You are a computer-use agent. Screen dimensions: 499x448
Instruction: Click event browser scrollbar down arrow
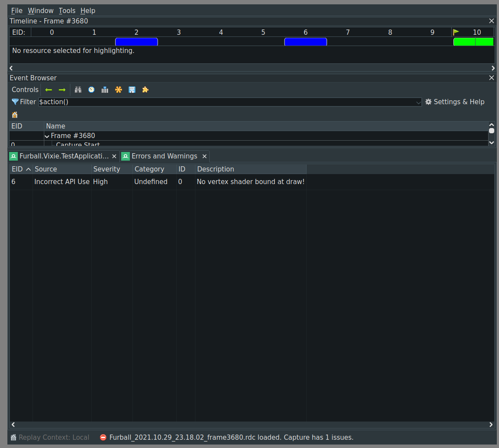(x=491, y=143)
